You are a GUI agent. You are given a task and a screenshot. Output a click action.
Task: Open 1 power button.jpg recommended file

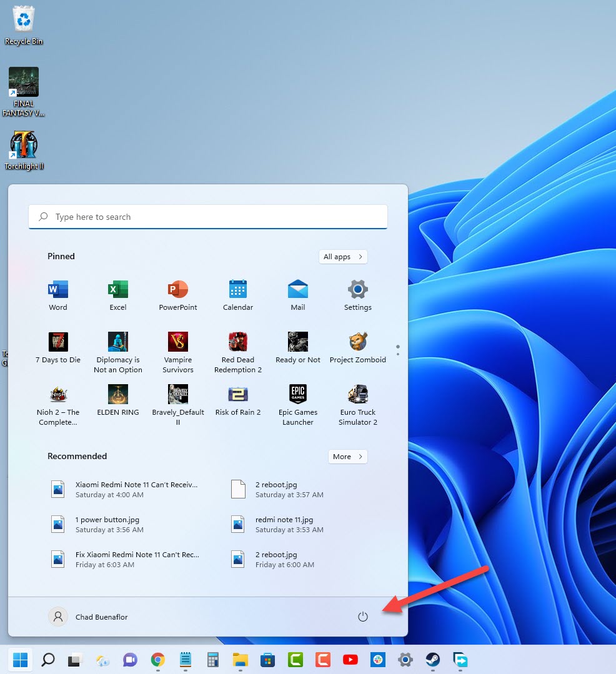pos(97,525)
